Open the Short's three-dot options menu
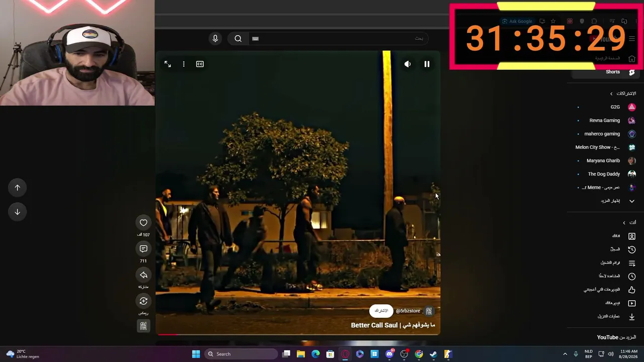Image resolution: width=644 pixels, height=362 pixels. (x=184, y=64)
